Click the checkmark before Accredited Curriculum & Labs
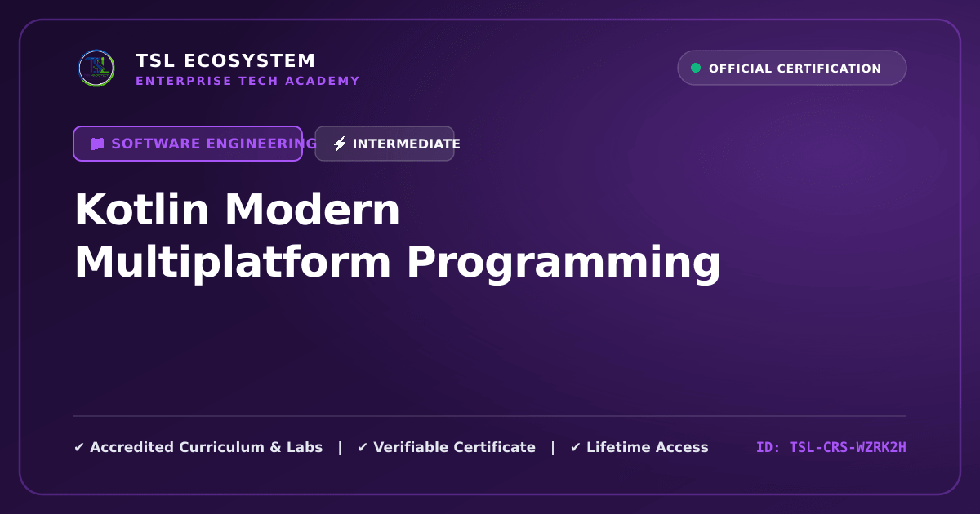 (x=79, y=447)
